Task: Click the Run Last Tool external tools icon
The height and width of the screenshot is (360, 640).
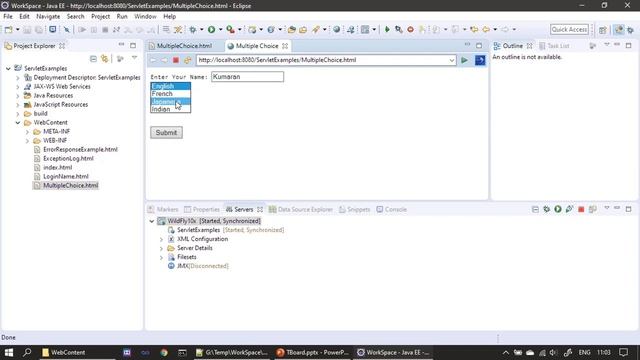Action: 231,29
